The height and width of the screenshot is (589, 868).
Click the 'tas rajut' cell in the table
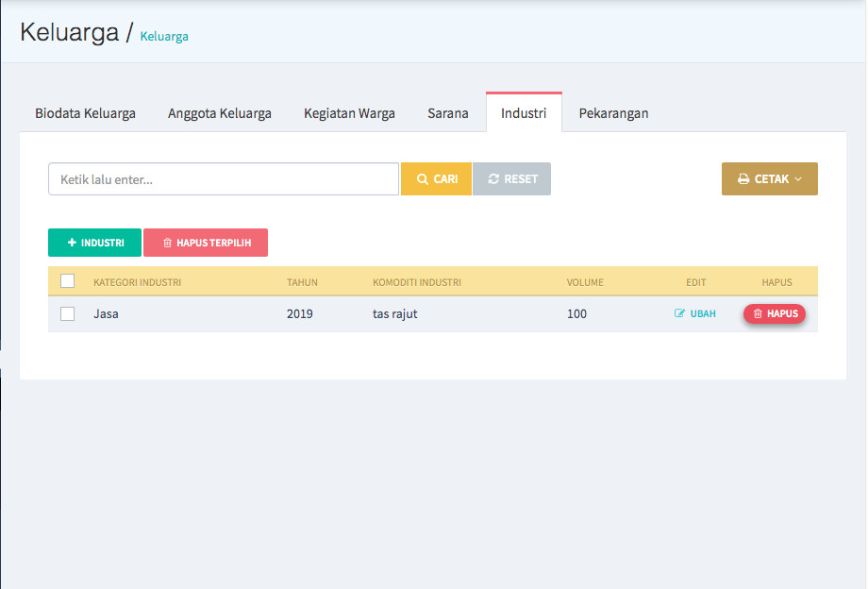point(394,314)
